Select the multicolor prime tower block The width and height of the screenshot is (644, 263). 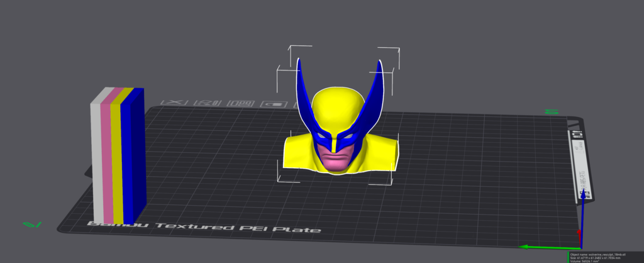[118, 155]
